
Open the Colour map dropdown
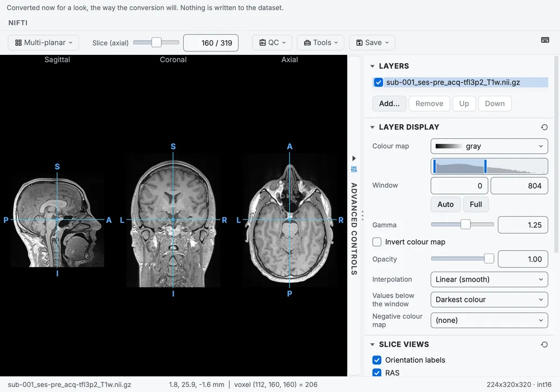pyautogui.click(x=489, y=146)
